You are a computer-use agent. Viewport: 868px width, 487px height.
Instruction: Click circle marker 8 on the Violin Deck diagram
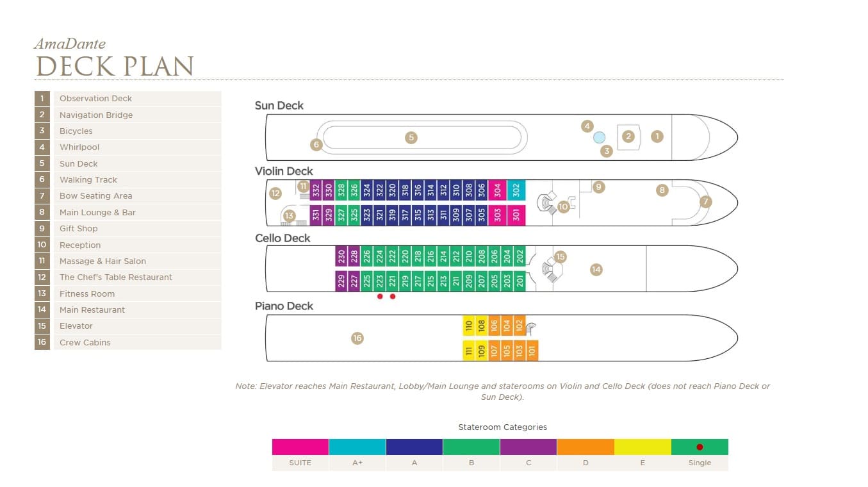click(662, 190)
